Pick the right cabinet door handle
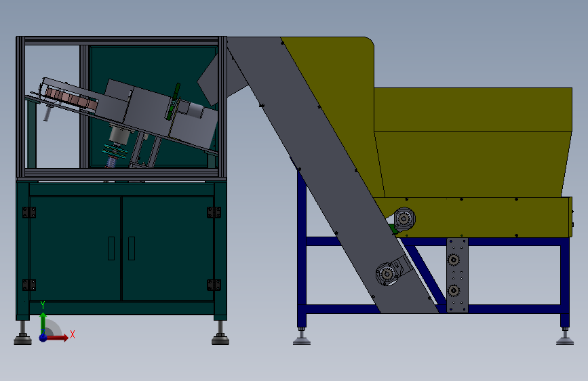 click(x=132, y=248)
